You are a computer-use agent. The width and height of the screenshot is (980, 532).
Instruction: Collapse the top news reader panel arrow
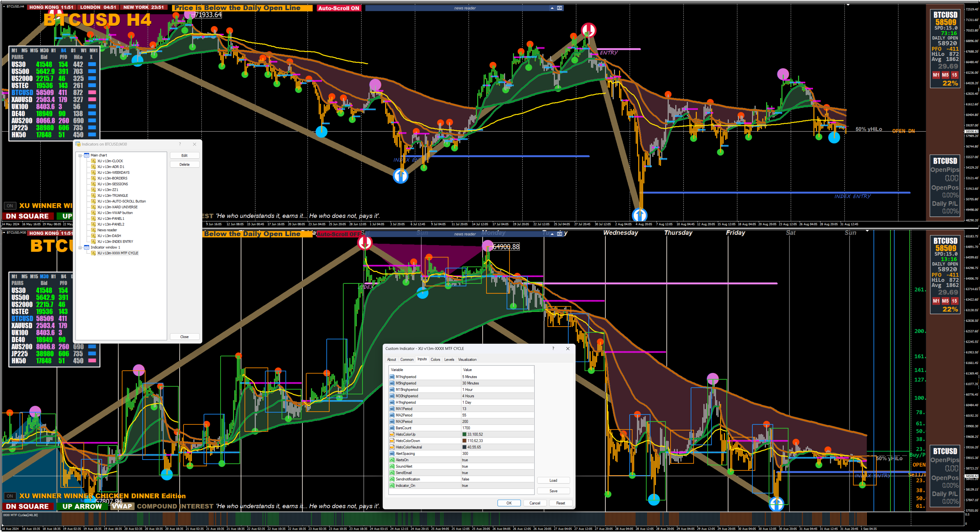click(x=552, y=8)
